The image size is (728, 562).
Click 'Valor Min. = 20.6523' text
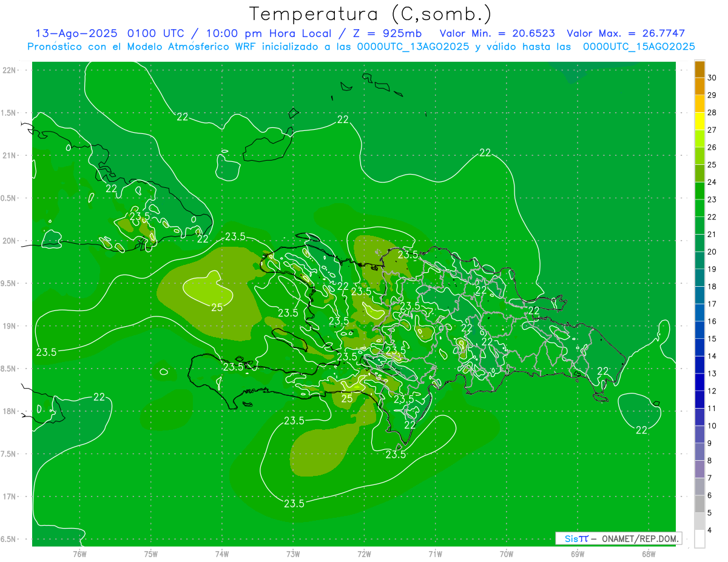coord(497,33)
